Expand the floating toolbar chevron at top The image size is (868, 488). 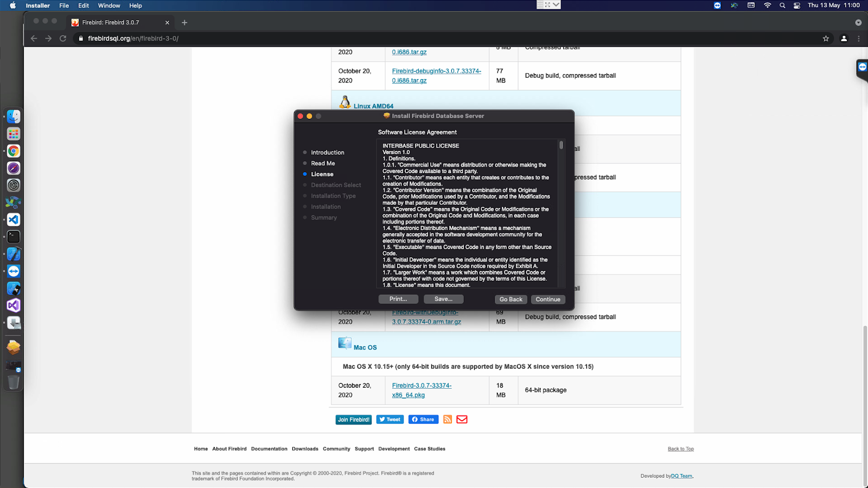(556, 5)
